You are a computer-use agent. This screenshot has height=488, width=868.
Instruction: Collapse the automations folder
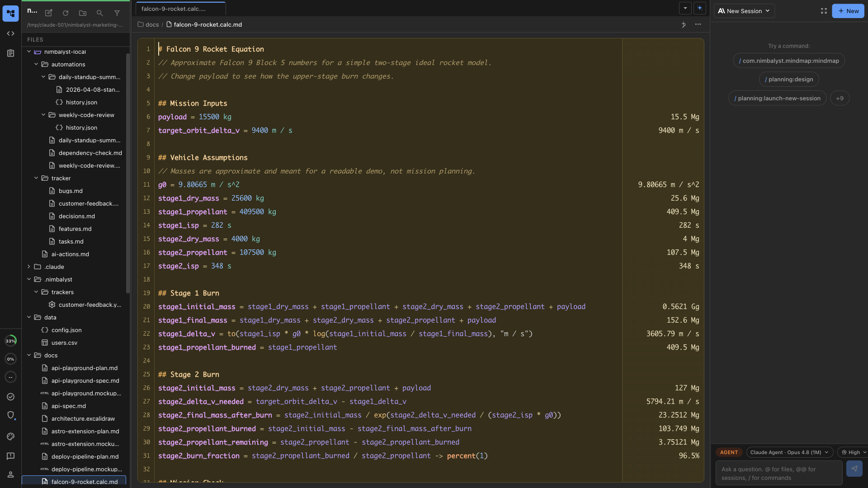(x=36, y=64)
